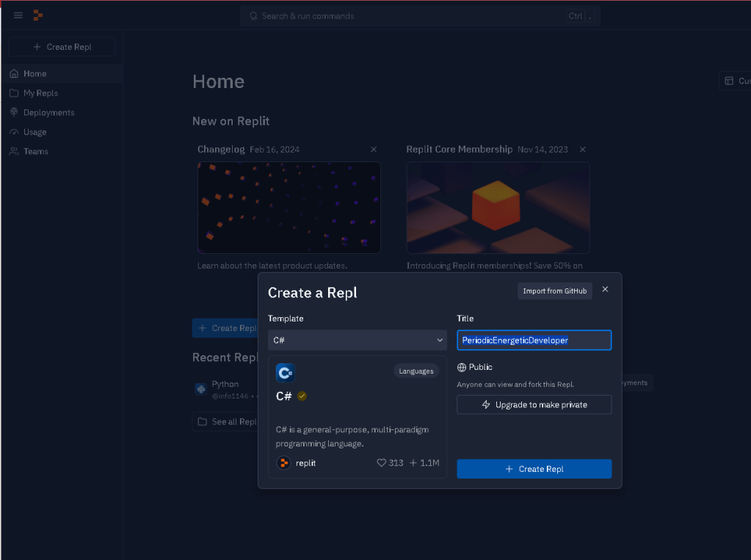751x560 pixels.
Task: Click the Search & run commands bar
Action: tap(421, 16)
